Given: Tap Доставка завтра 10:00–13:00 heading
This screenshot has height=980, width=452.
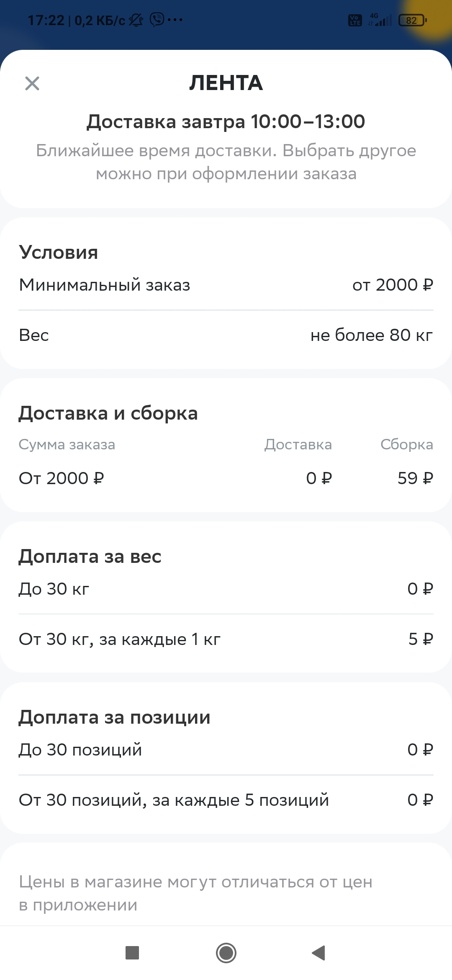Looking at the screenshot, I should click(226, 122).
